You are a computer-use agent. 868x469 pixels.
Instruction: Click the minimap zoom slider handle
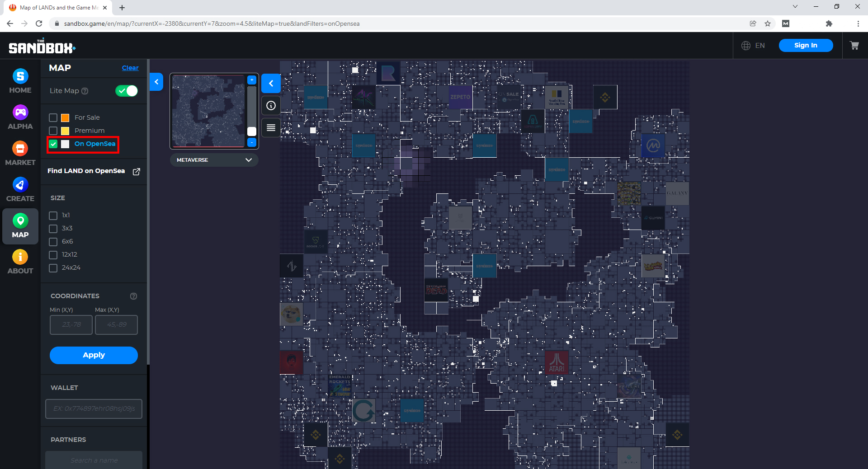[x=252, y=131]
